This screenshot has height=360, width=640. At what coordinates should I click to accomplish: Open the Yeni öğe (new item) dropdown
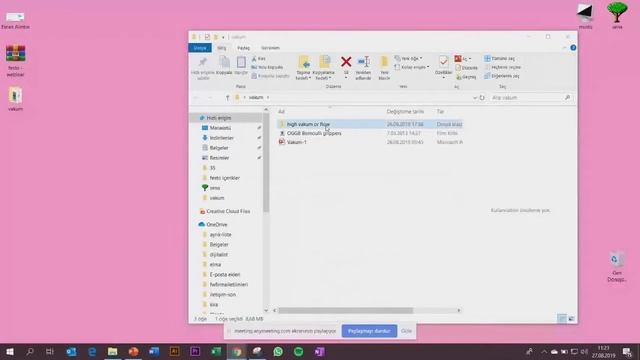click(409, 58)
